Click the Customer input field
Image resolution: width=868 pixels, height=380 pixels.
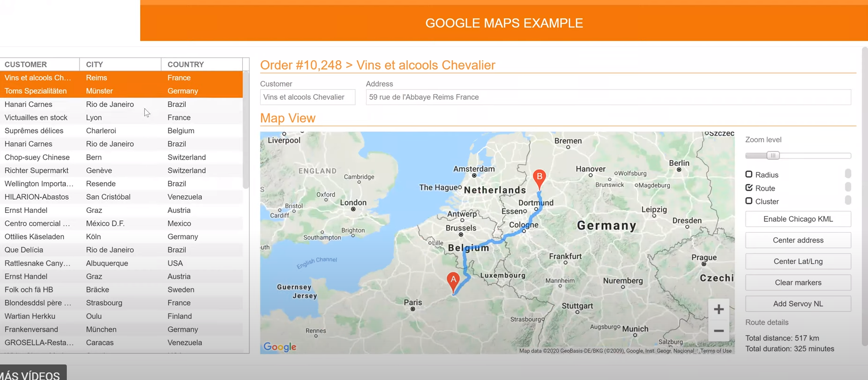[x=307, y=97]
